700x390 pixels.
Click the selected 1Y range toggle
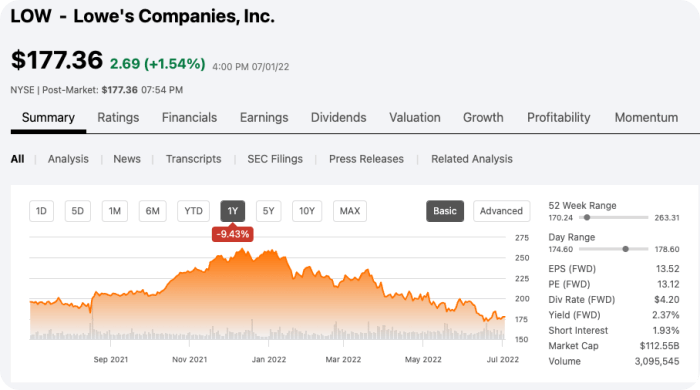coord(233,211)
